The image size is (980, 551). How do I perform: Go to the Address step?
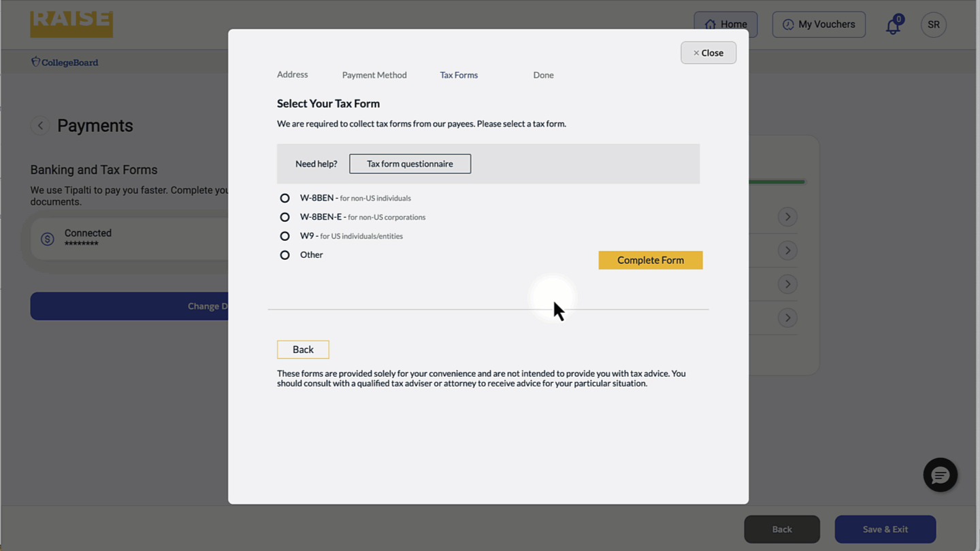[292, 75]
